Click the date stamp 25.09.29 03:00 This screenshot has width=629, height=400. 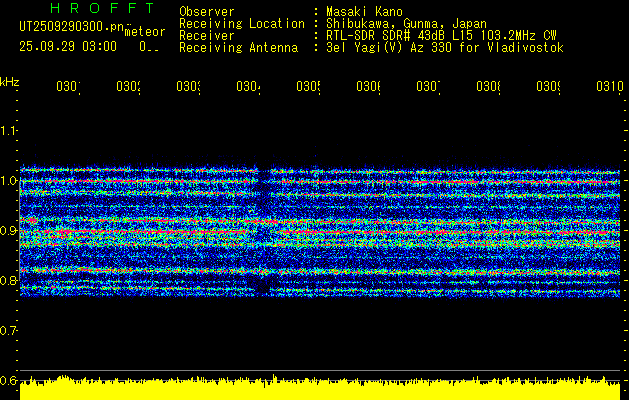(68, 47)
